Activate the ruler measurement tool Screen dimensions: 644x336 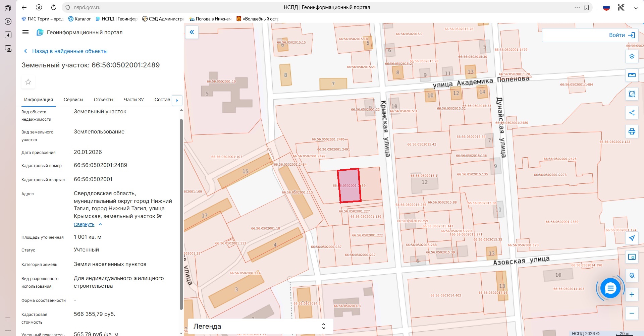632,75
